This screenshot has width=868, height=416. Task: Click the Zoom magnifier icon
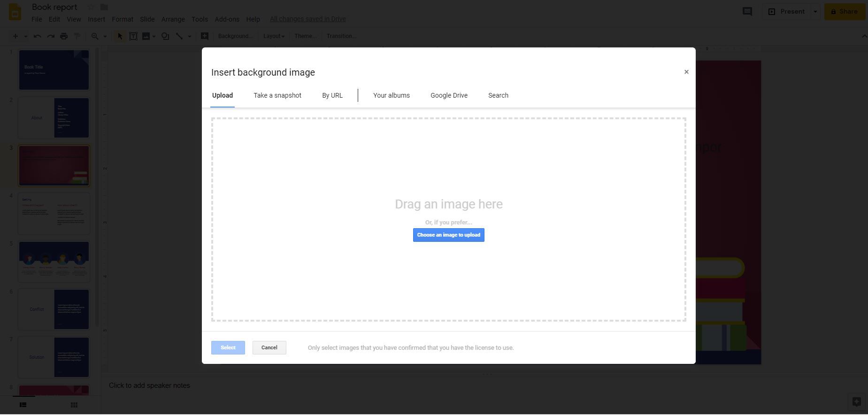95,36
